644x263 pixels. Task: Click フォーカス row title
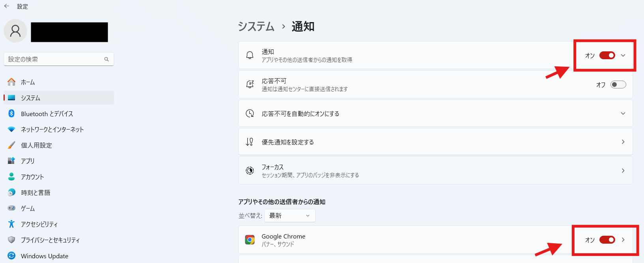click(273, 167)
